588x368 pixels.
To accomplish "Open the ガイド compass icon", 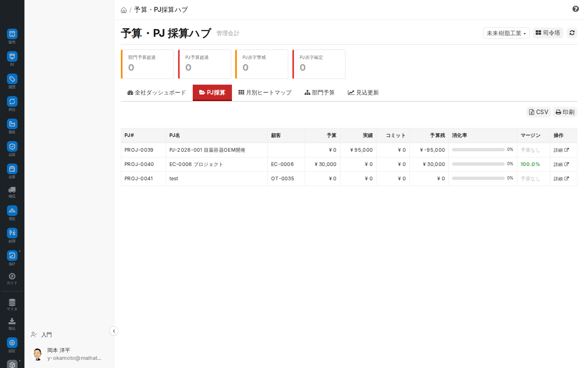I will (x=12, y=276).
